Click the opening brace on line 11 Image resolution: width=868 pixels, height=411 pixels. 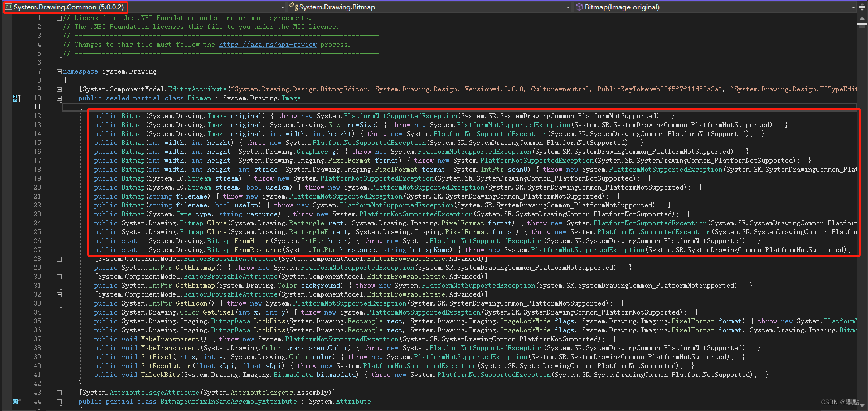(80, 107)
